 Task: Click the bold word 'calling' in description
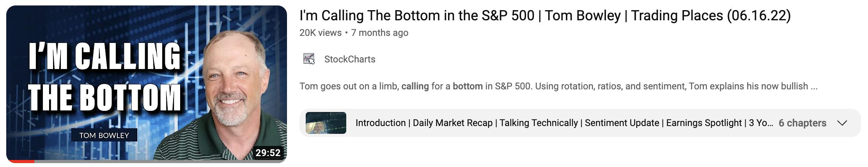pos(415,86)
